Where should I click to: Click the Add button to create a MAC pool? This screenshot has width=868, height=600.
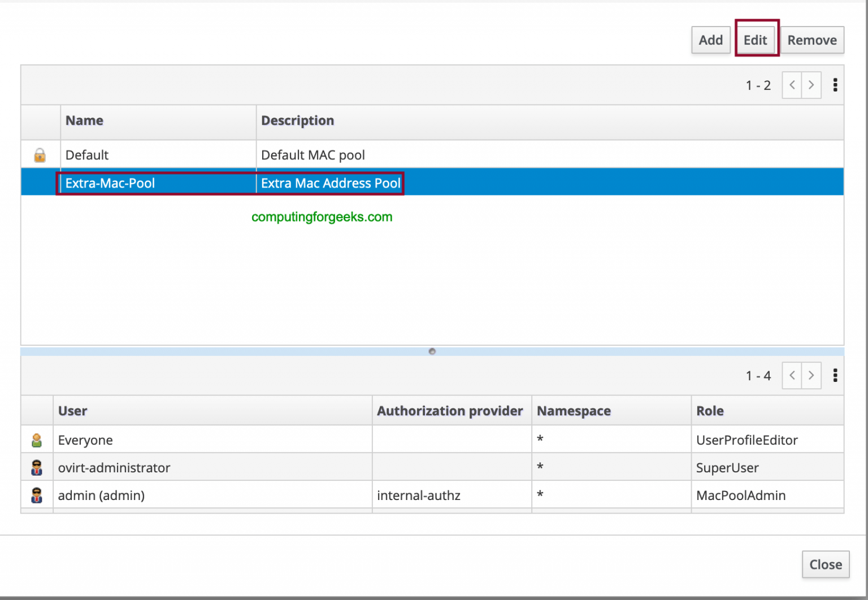coord(710,40)
